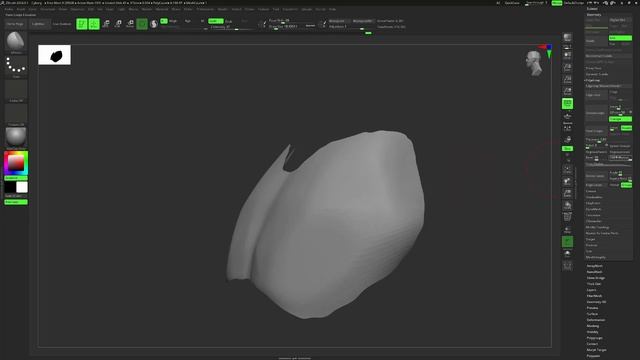This screenshot has width=640, height=360.
Task: Open LightBox browser
Action: (39, 24)
